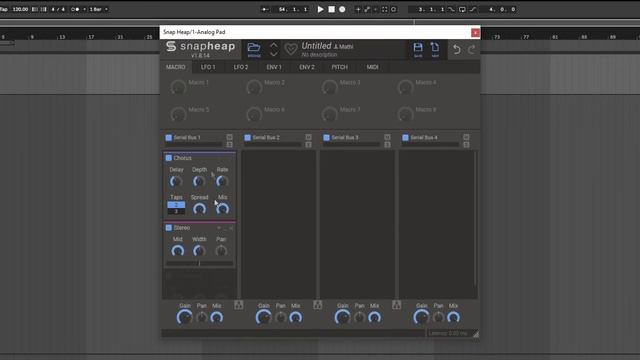Click the link icon between bus 3 and 4
Viewport: 640px width, 360px height.
coord(396,304)
